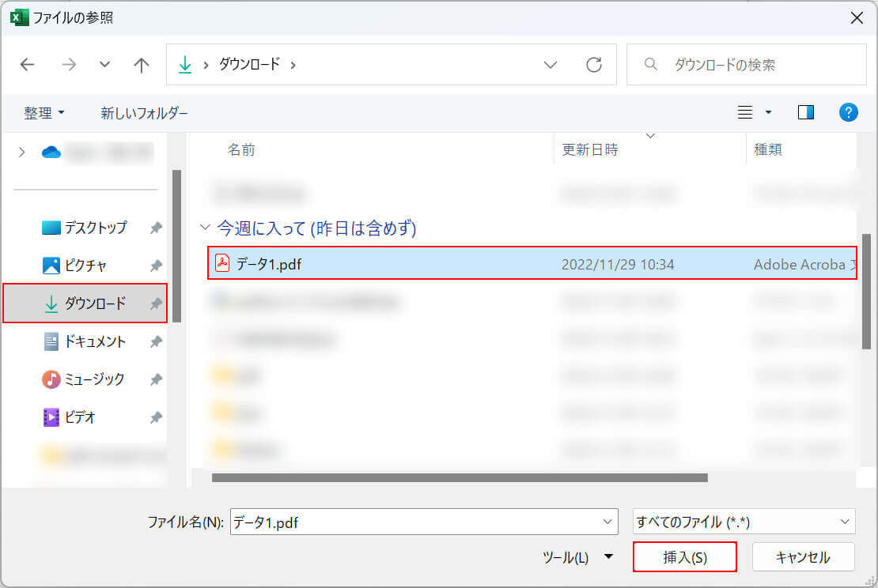Viewport: 878px width, 588px height.
Task: Toggle the preview pane icon
Action: coord(806,112)
